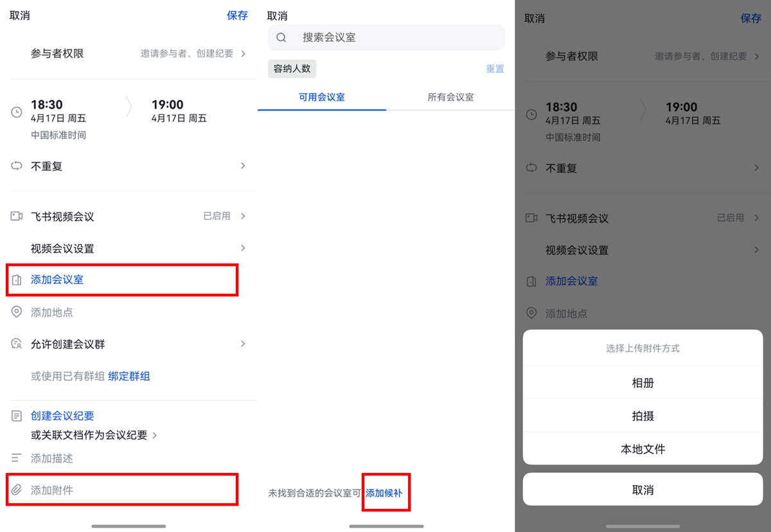This screenshot has width=771, height=532.
Task: Open the 容纳人数 filter
Action: [292, 68]
